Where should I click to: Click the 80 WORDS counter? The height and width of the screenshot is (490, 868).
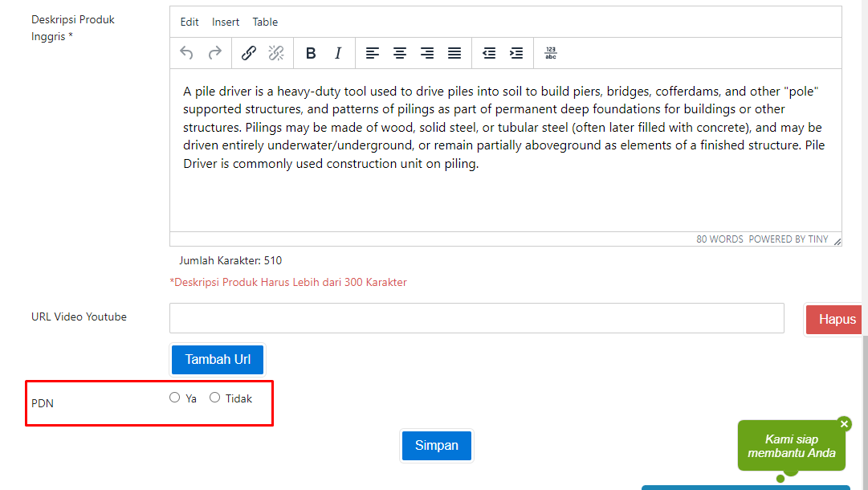[719, 239]
